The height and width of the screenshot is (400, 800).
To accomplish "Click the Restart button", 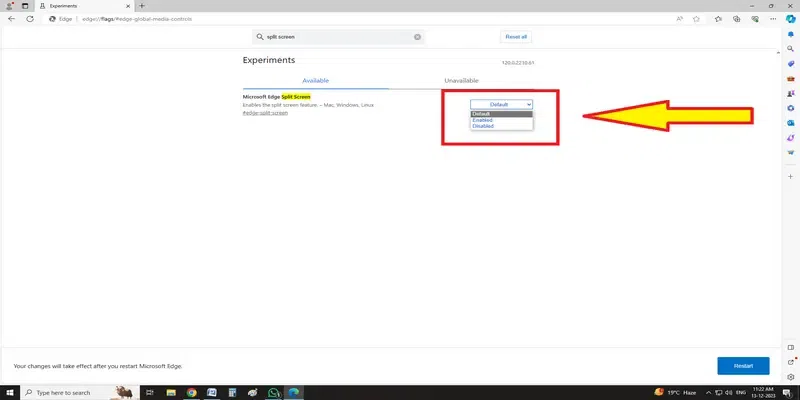I will [743, 366].
